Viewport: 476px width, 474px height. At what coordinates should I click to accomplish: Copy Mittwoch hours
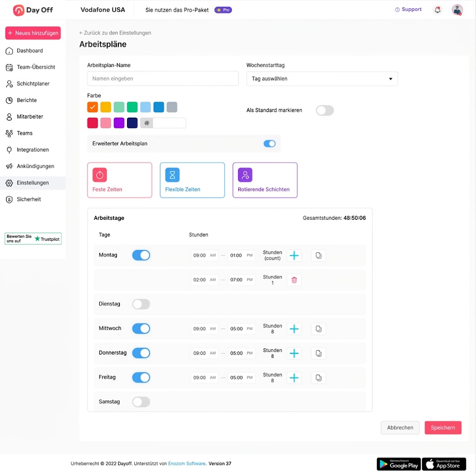(318, 329)
